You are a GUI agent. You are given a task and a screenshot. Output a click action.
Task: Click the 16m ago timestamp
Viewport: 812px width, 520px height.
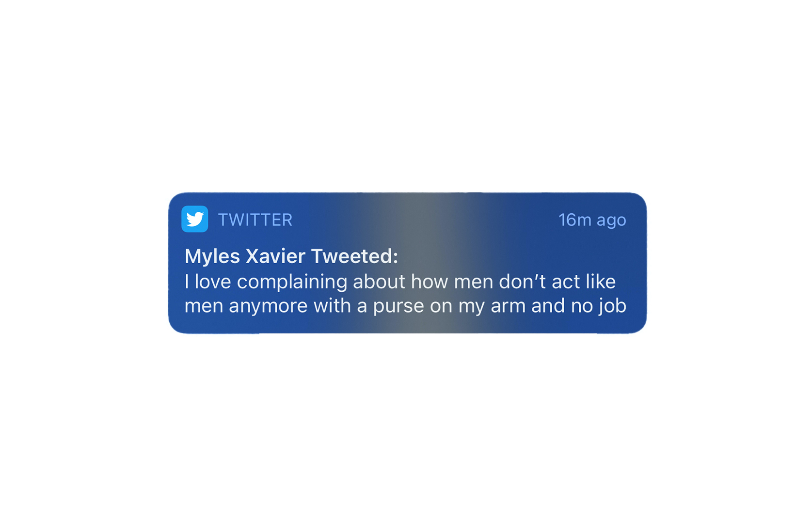[592, 221]
